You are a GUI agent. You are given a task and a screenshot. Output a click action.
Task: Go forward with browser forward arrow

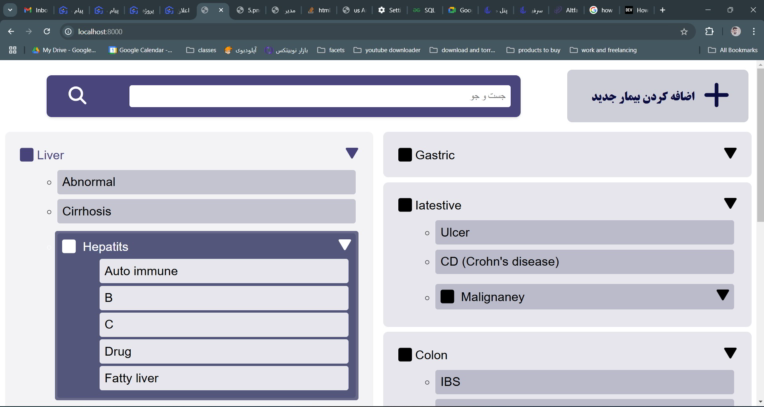[29, 31]
